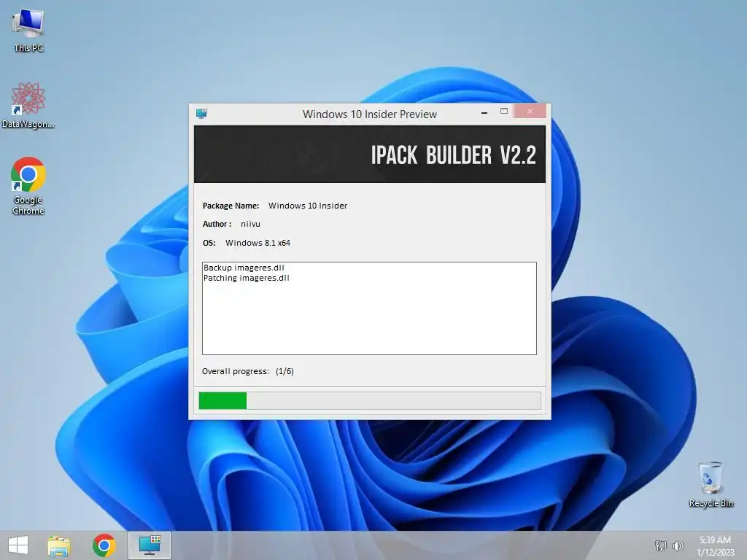Open File Explorer from the taskbar
747x560 pixels.
coord(59,545)
